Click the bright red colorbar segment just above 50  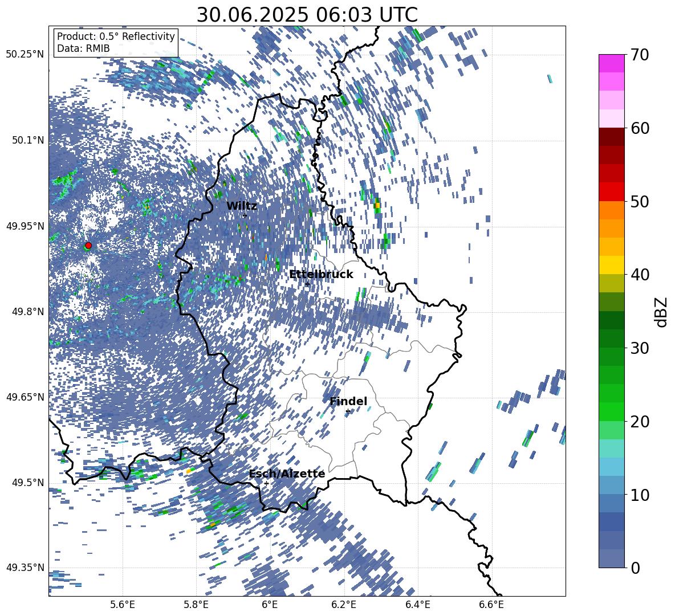coord(612,192)
